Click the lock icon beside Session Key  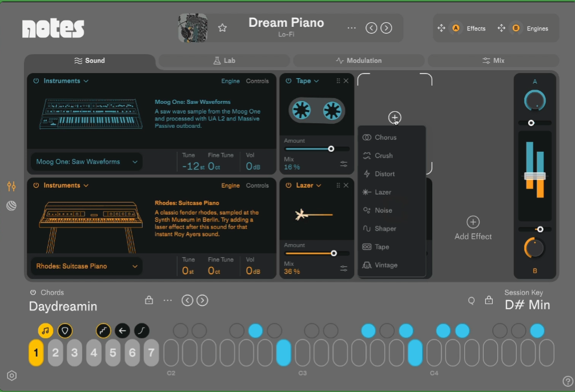point(489,300)
